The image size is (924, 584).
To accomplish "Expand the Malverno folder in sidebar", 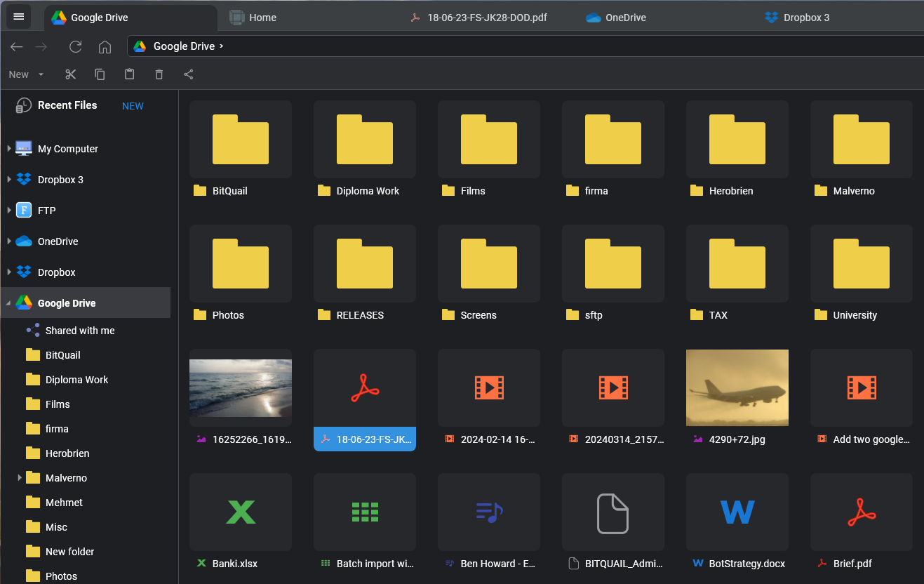I will 20,478.
